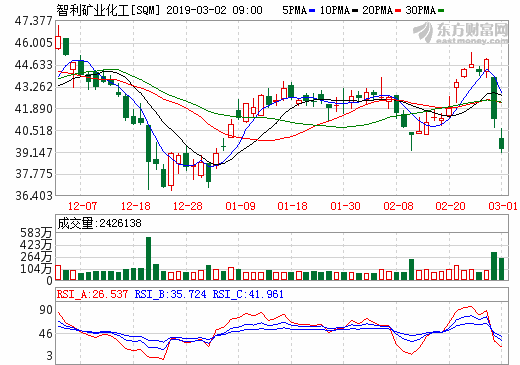Click the 104万 volume axis label

(x=36, y=268)
